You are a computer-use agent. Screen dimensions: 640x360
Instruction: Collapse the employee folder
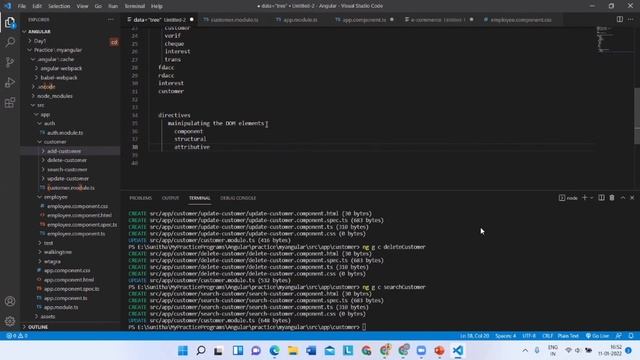(56, 197)
